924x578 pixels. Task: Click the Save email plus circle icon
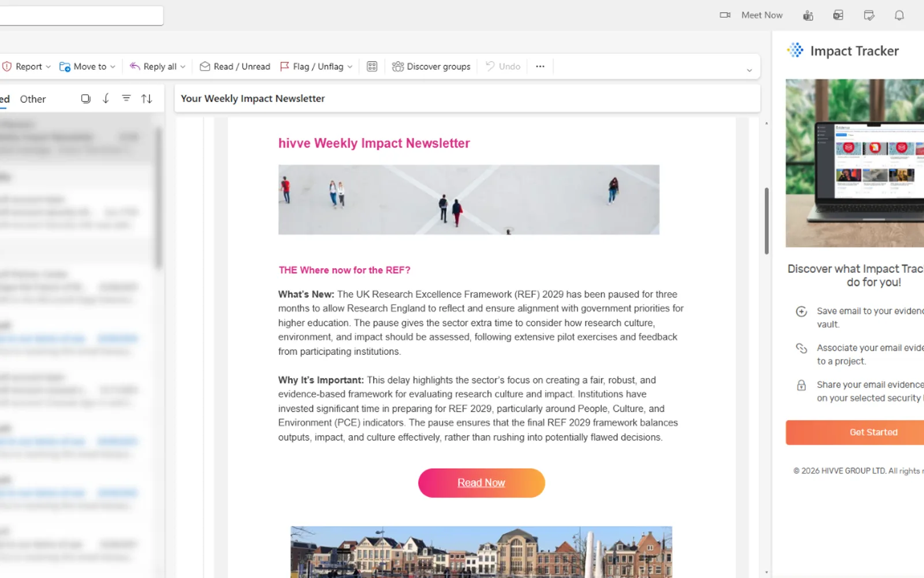[x=802, y=312]
